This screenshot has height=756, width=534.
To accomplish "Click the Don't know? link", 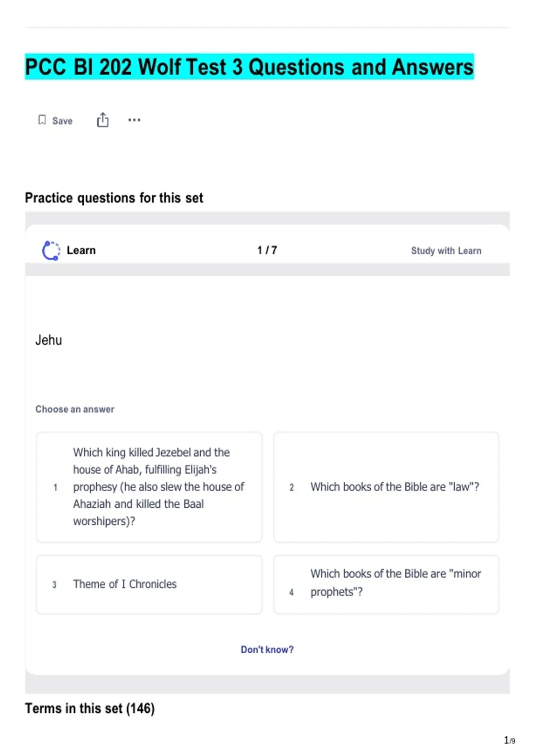I will [x=267, y=650].
